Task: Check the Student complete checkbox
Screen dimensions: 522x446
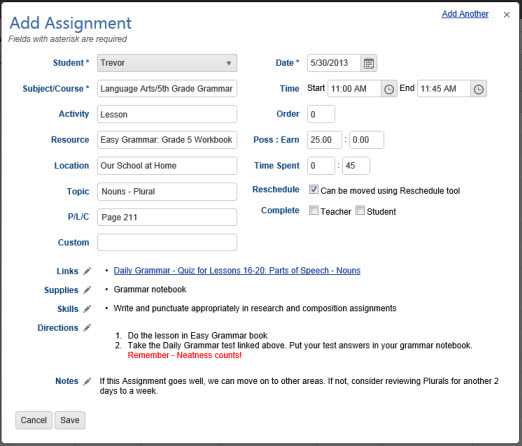Action: (360, 210)
